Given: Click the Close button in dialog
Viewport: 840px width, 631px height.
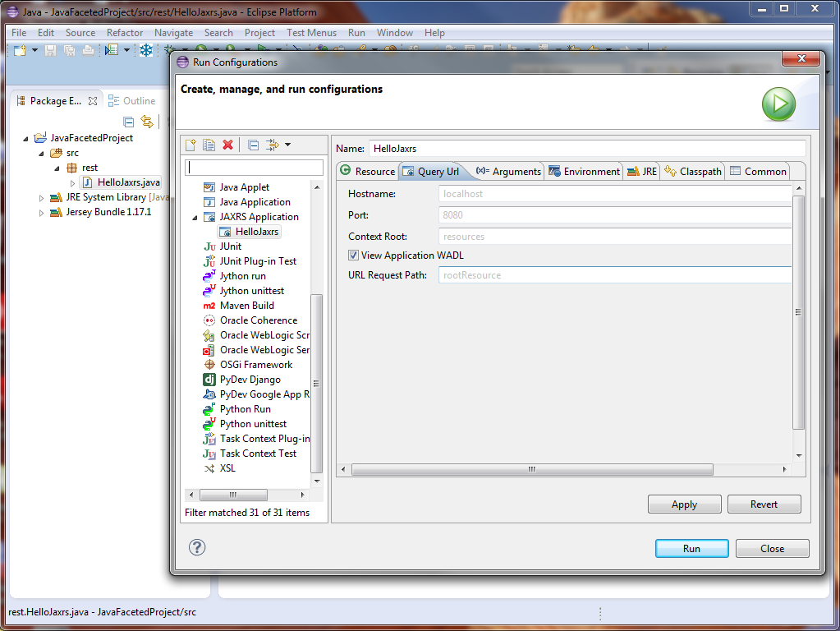Looking at the screenshot, I should click(772, 549).
